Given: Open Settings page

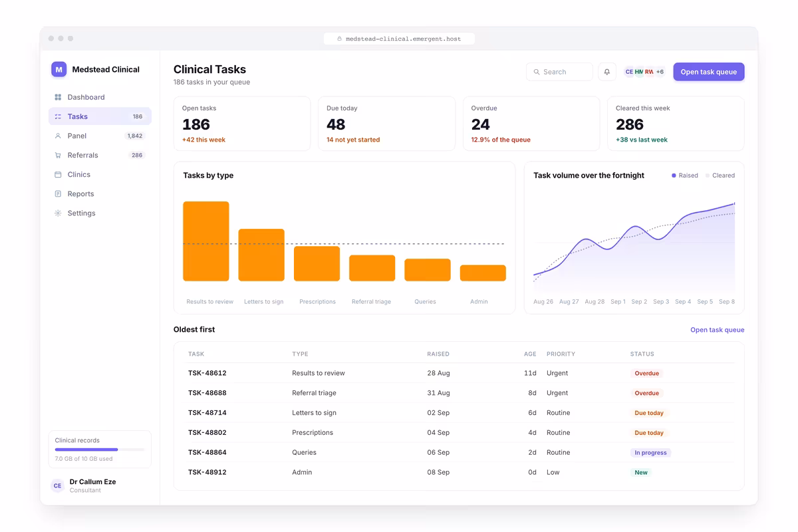Looking at the screenshot, I should pyautogui.click(x=100, y=213).
